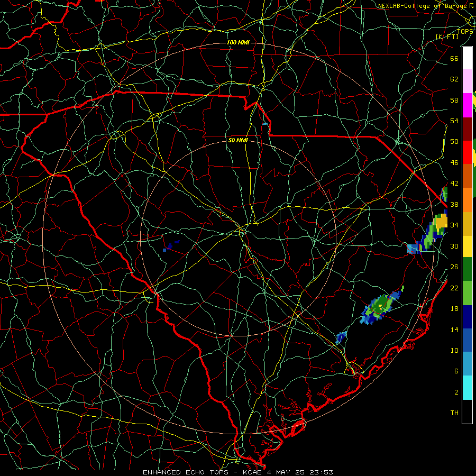This screenshot has height=476, width=476.
Task: Click the "TOPS" legend heading
Action: tap(465, 31)
